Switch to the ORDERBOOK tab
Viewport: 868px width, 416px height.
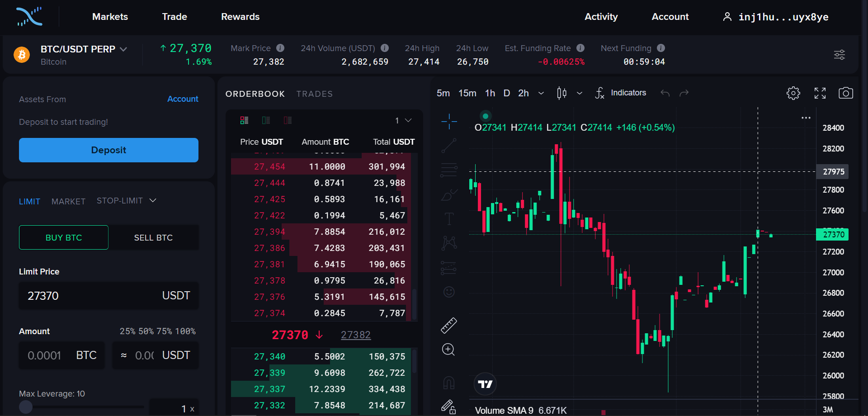(x=255, y=94)
